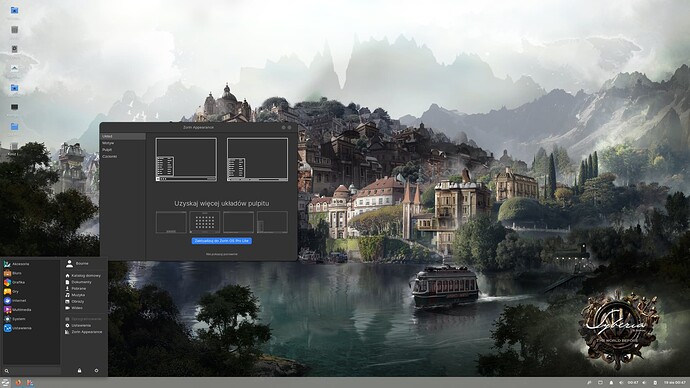
Task: Select the first desktop layout thumbnail
Action: (186, 159)
